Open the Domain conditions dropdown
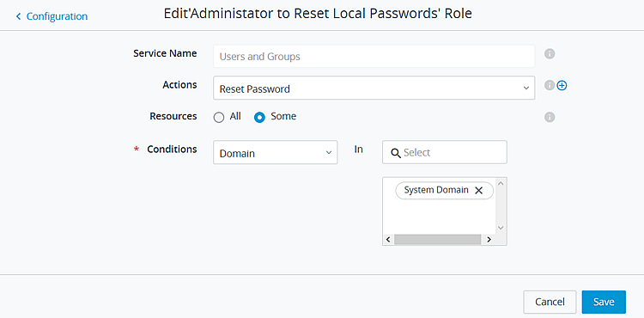Image resolution: width=644 pixels, height=318 pixels. click(275, 152)
